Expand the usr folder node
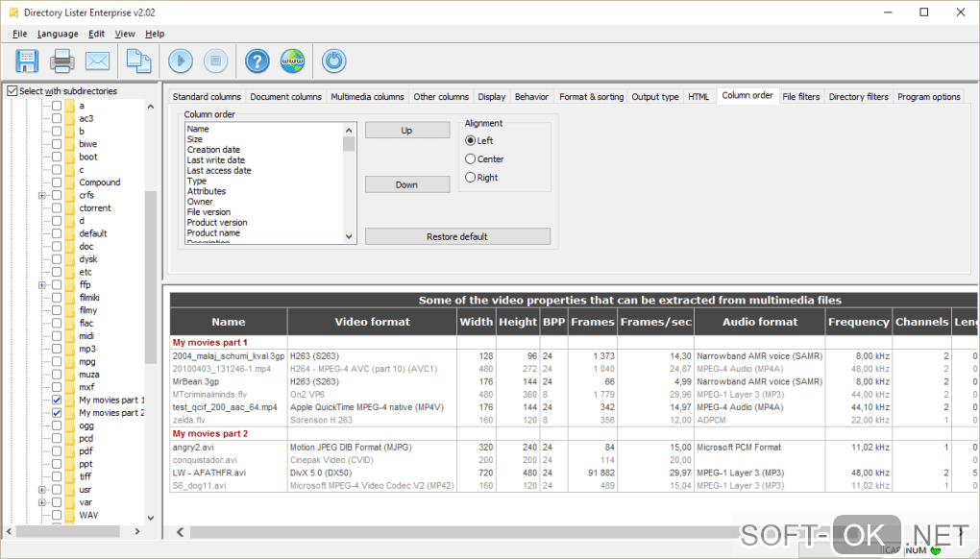This screenshot has height=559, width=980. [42, 490]
